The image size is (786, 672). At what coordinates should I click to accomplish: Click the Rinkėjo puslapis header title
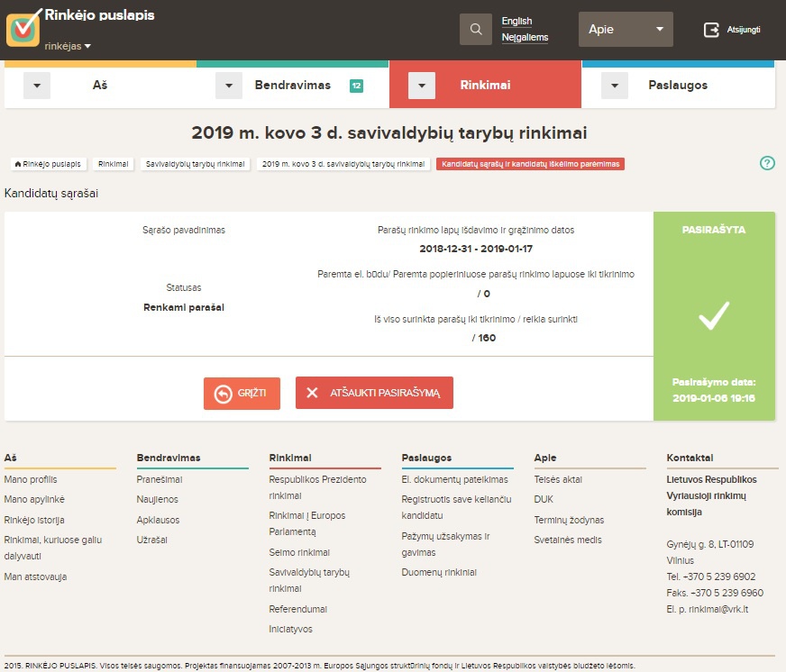click(x=99, y=15)
